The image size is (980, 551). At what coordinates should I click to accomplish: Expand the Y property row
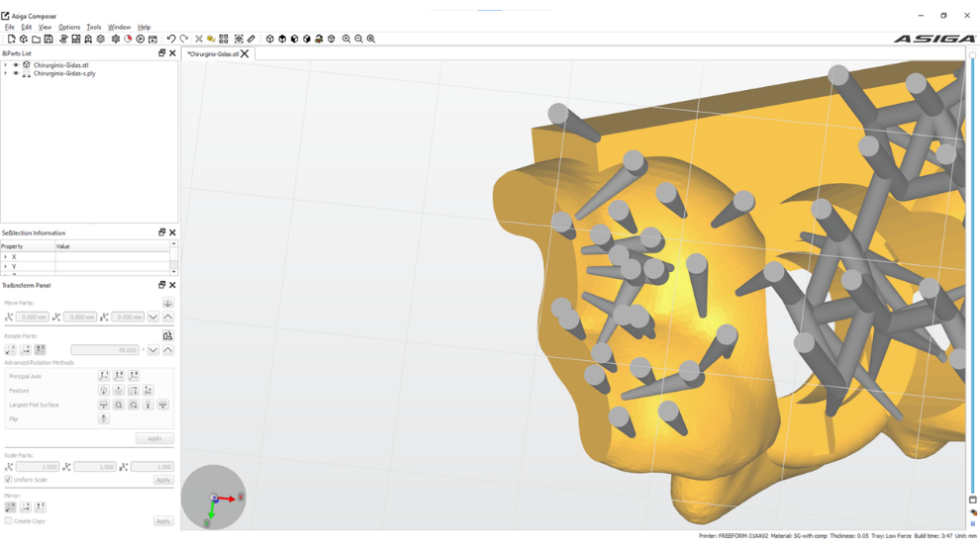6,266
